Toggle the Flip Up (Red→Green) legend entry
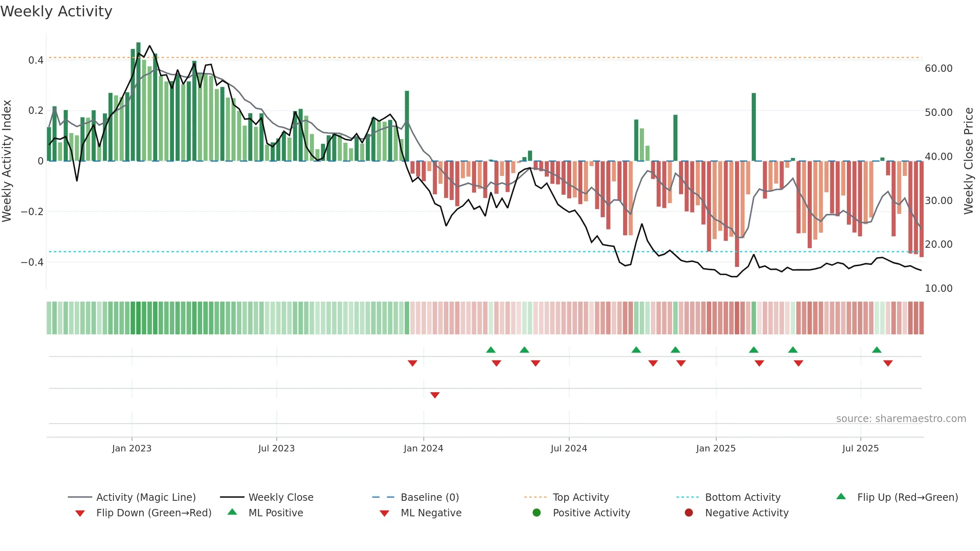Image resolution: width=980 pixels, height=551 pixels. point(897,497)
